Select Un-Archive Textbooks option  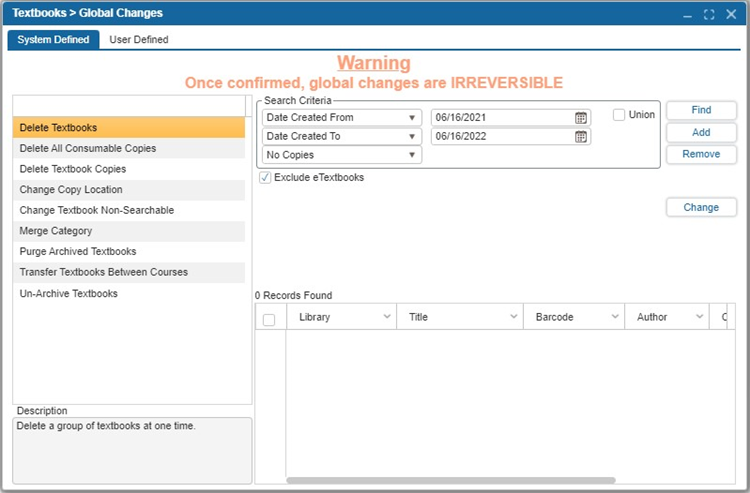tap(129, 294)
